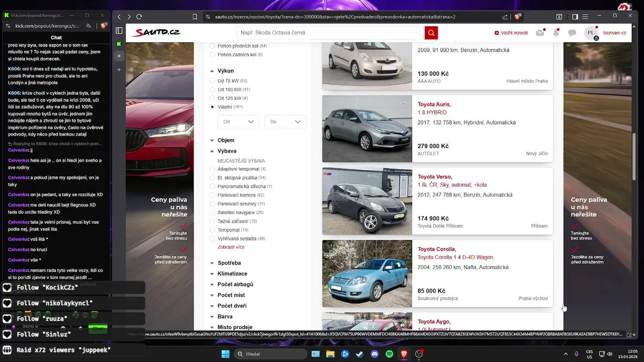
Task: Select the Kick tab in vertical tab strip
Action: pos(119,44)
